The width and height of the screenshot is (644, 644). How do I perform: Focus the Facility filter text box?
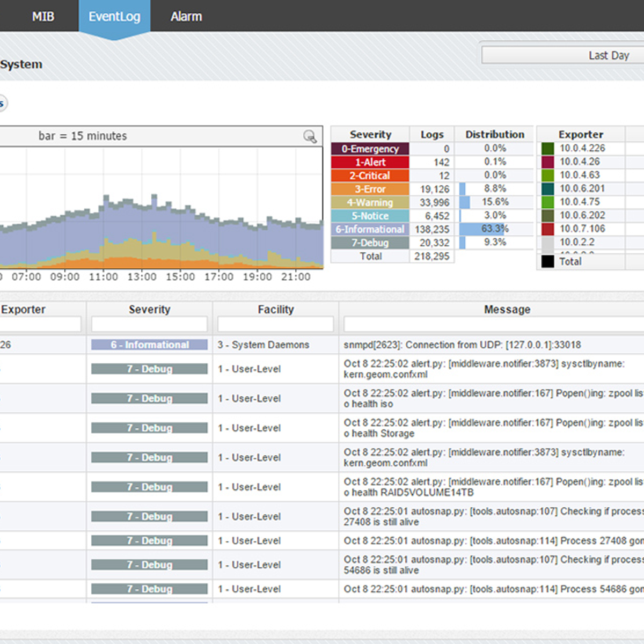pos(275,324)
